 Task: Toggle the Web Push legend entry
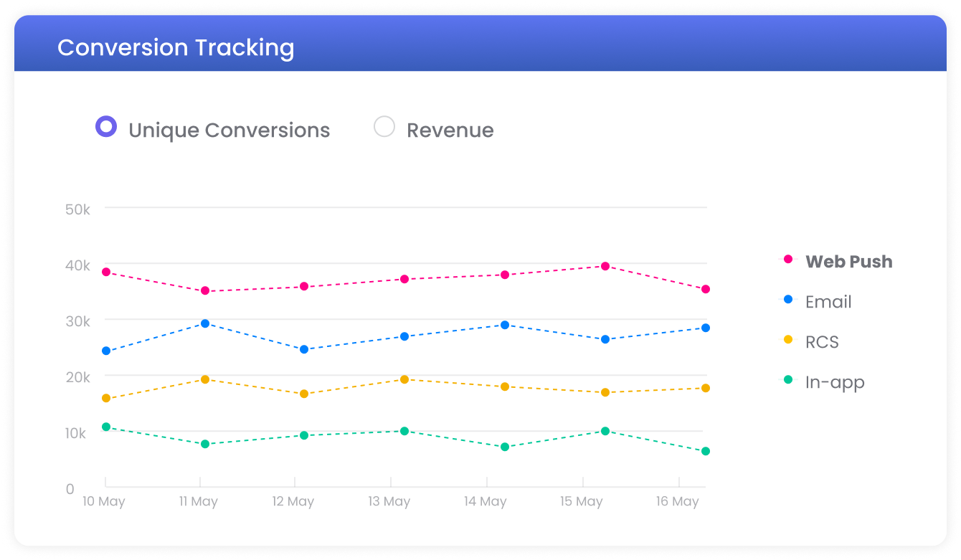point(838,261)
